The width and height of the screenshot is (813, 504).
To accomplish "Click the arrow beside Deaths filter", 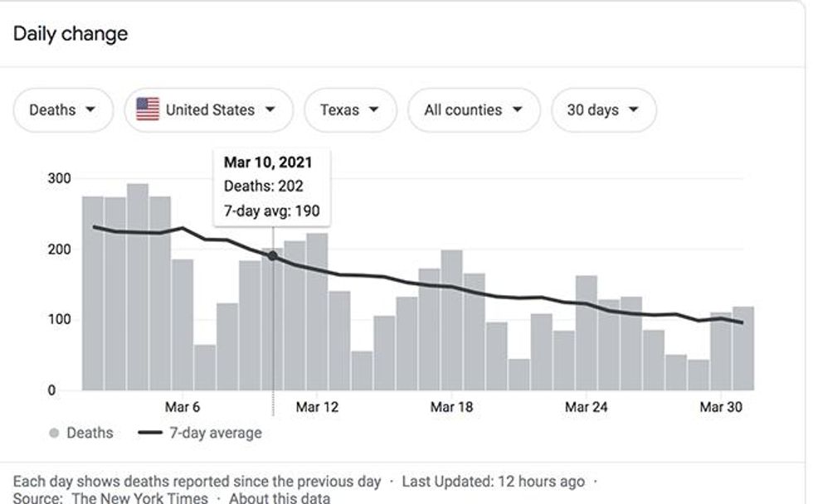I will pos(90,110).
